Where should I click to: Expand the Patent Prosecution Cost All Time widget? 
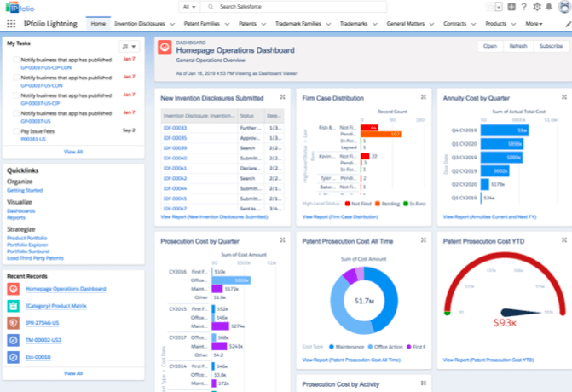[424, 240]
